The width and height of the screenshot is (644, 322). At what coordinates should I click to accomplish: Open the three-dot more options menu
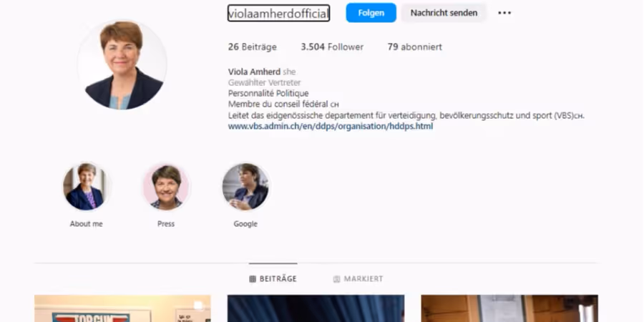click(x=504, y=13)
